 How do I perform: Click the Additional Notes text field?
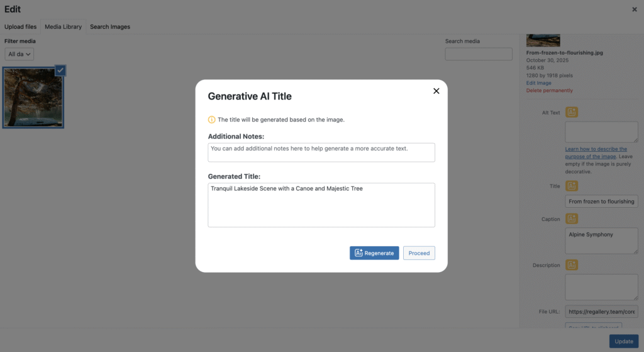(x=321, y=152)
